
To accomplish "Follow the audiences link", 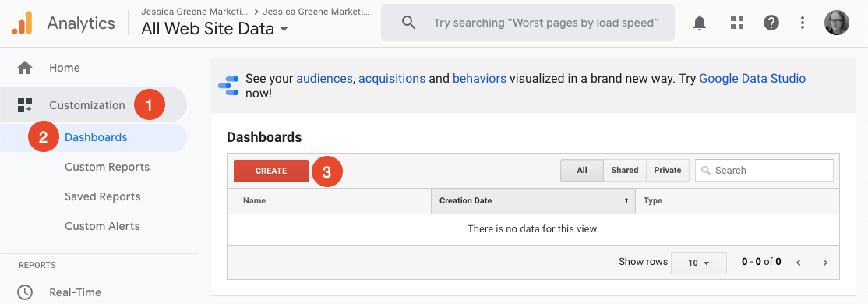I will point(324,79).
